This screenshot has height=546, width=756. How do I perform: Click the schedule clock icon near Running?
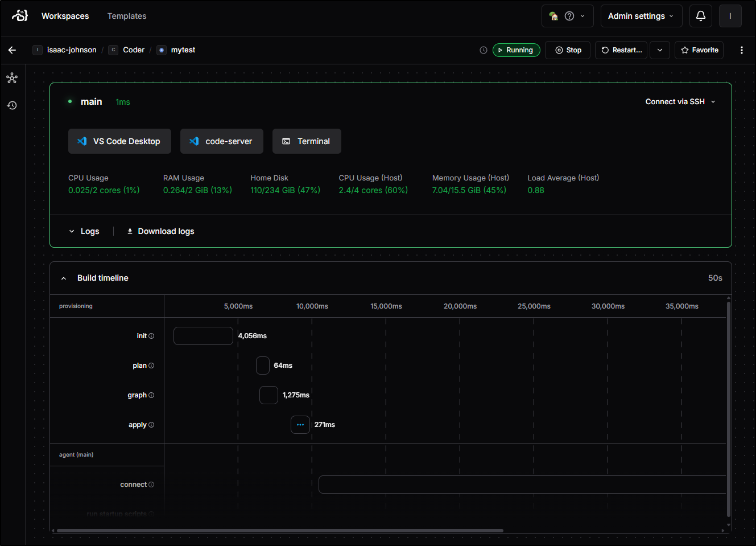[x=484, y=50]
